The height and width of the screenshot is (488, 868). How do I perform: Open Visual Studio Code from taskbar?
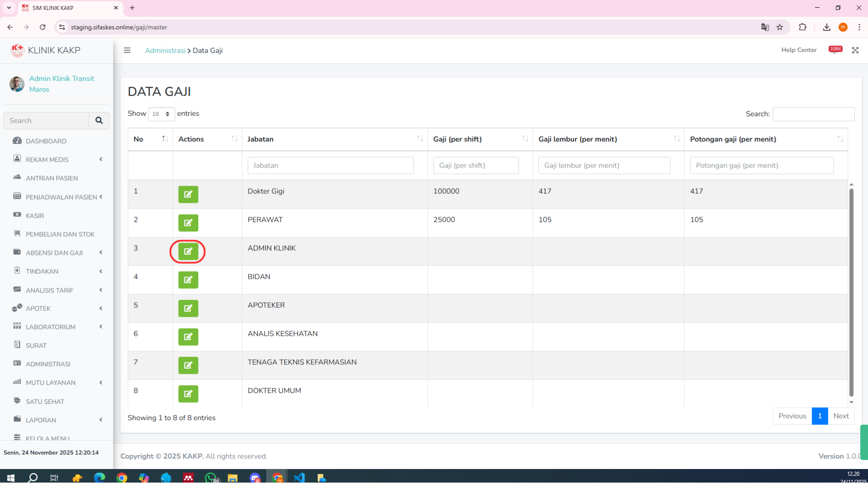point(299,478)
